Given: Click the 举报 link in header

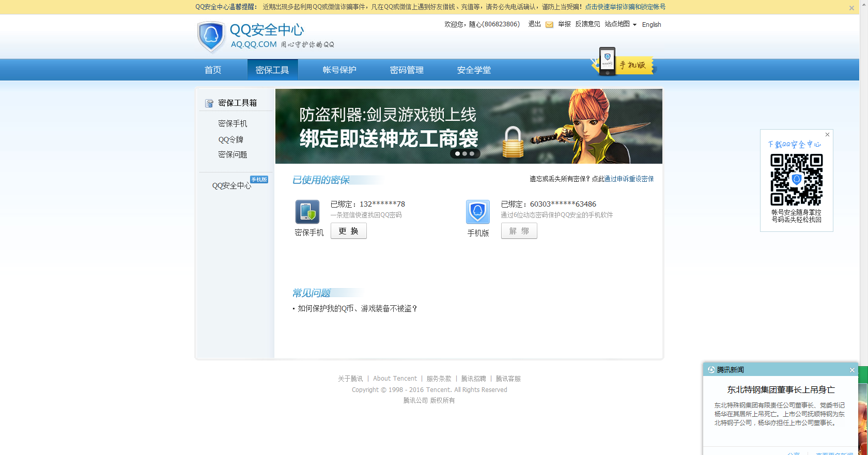Looking at the screenshot, I should point(564,24).
